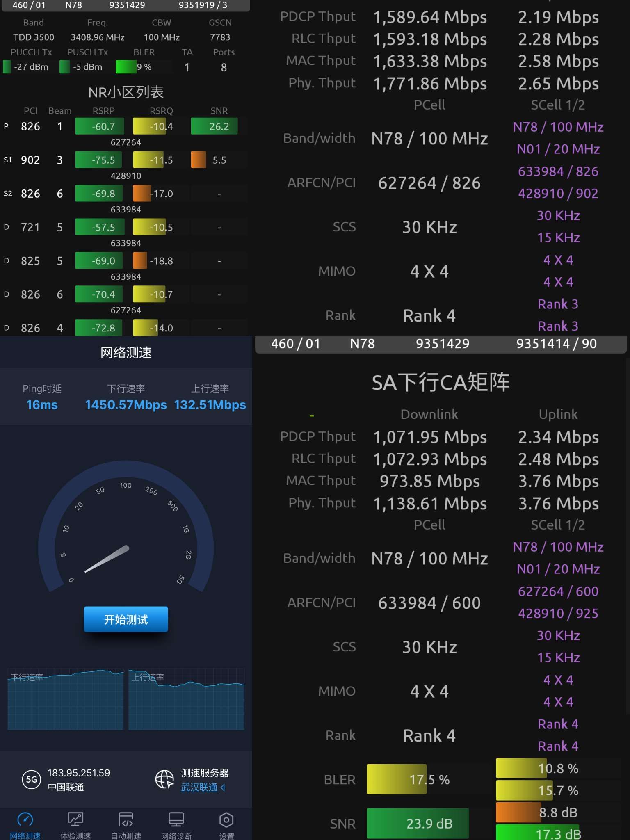Click the NR小区列表 heading

(x=126, y=92)
